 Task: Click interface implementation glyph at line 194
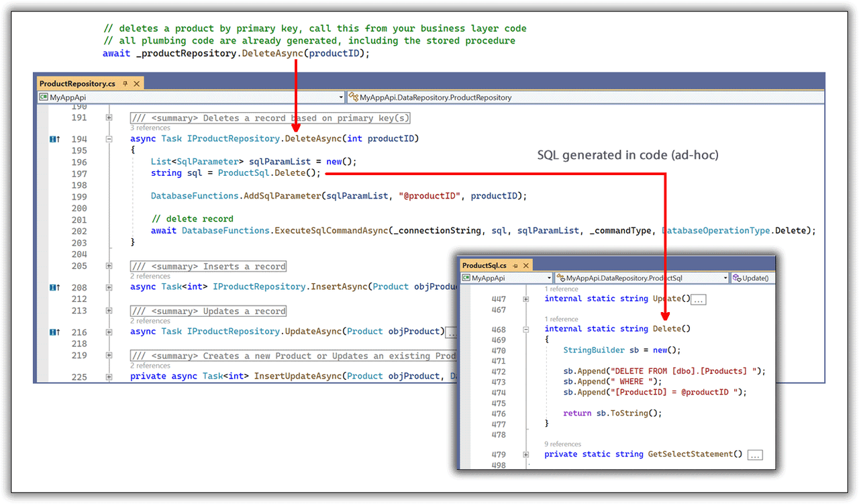click(55, 139)
